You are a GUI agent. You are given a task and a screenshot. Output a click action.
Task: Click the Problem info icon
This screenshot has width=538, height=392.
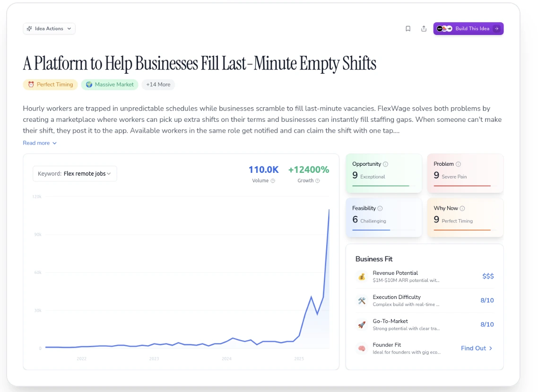point(458,164)
